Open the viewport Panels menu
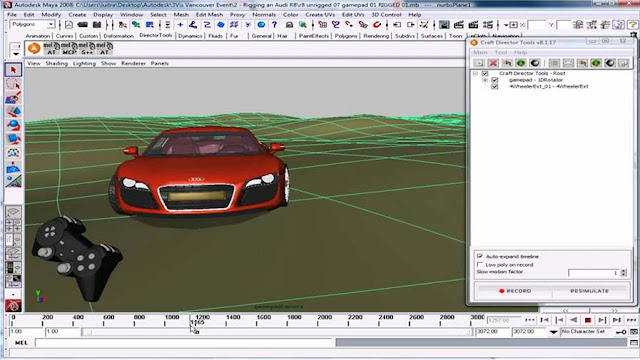Screen dimensions: 640x360 pyautogui.click(x=159, y=63)
